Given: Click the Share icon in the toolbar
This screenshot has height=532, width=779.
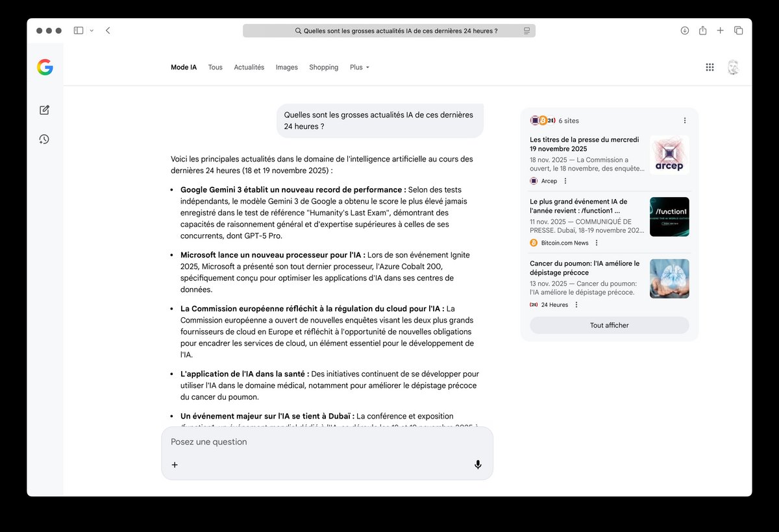Looking at the screenshot, I should click(x=702, y=30).
